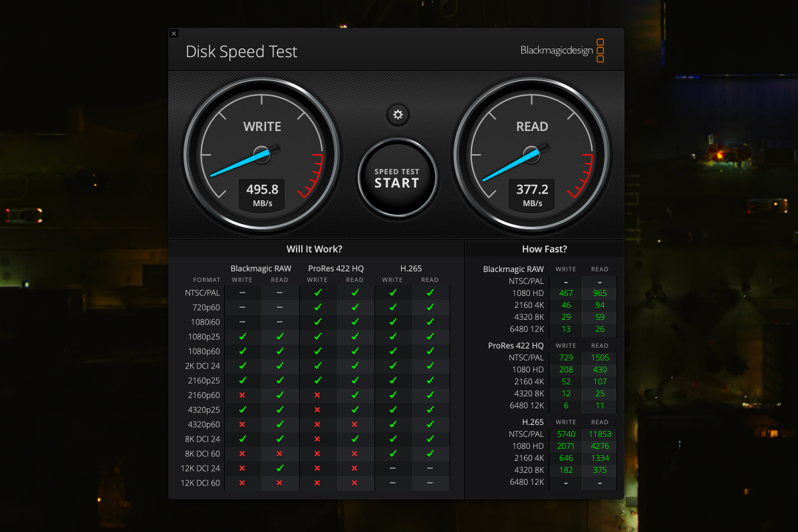Click the green checkmark for H.265 8K DCI 60 write
798x532 pixels.
pos(392,454)
